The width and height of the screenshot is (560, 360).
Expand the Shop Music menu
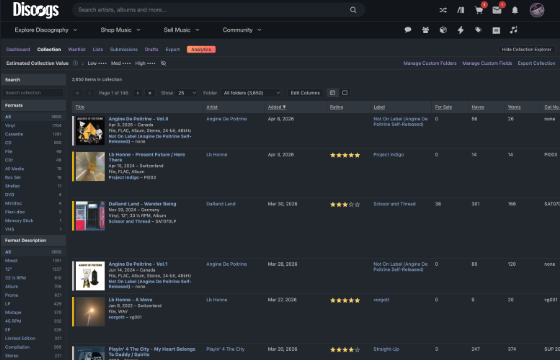coord(120,30)
